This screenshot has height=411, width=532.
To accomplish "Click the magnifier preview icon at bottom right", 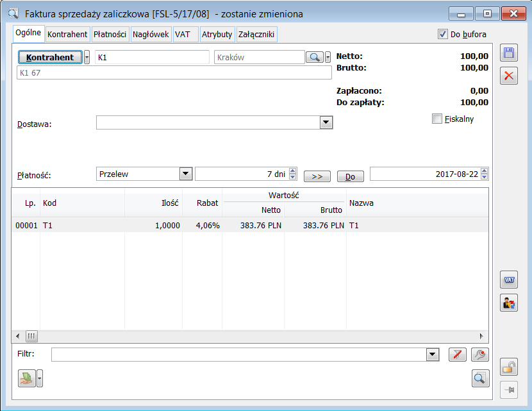I will (x=480, y=378).
